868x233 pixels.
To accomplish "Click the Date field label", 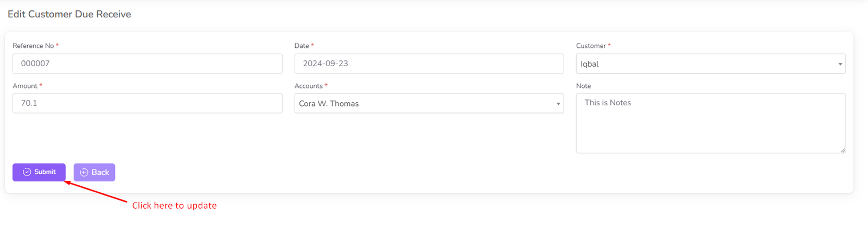I will 302,46.
